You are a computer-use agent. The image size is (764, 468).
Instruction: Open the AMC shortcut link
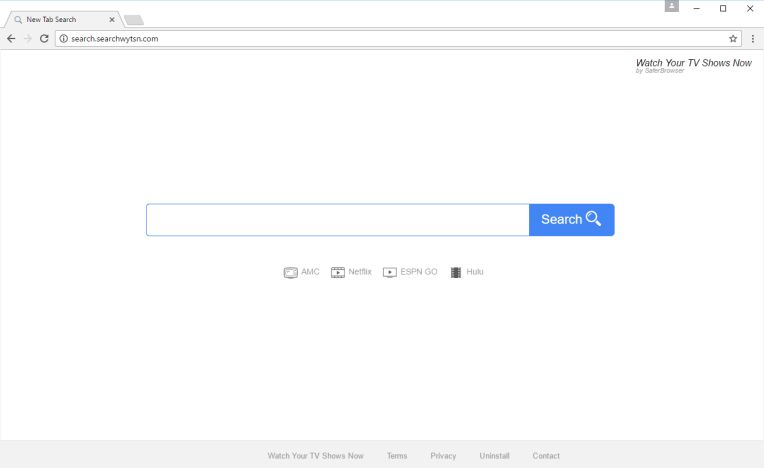click(x=310, y=272)
